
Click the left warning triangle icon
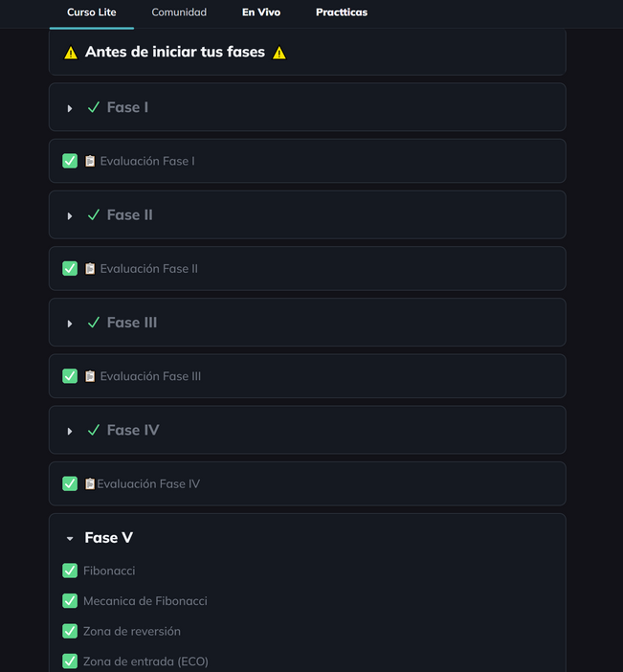click(x=71, y=53)
